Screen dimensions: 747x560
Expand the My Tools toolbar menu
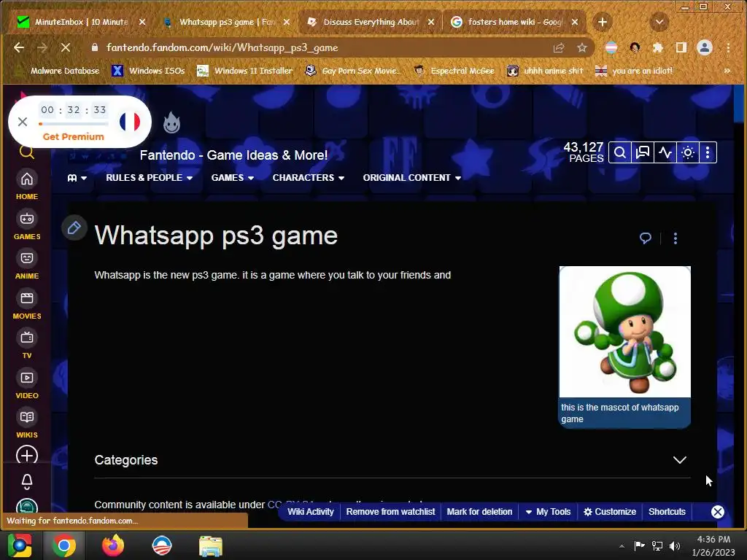[548, 512]
